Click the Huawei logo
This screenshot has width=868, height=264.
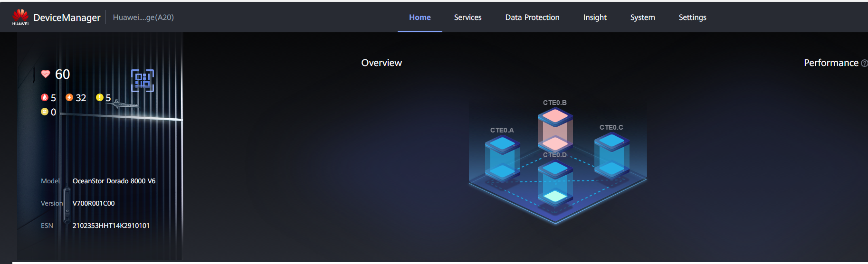(20, 17)
